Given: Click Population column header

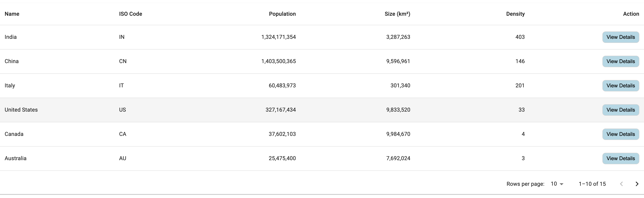Looking at the screenshot, I should (282, 14).
